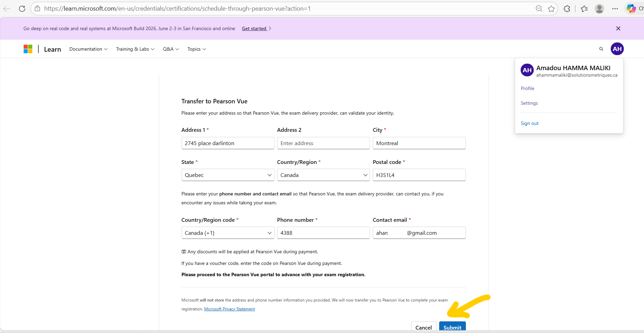This screenshot has width=644, height=333.
Task: Open Profile from account menu
Action: point(528,88)
